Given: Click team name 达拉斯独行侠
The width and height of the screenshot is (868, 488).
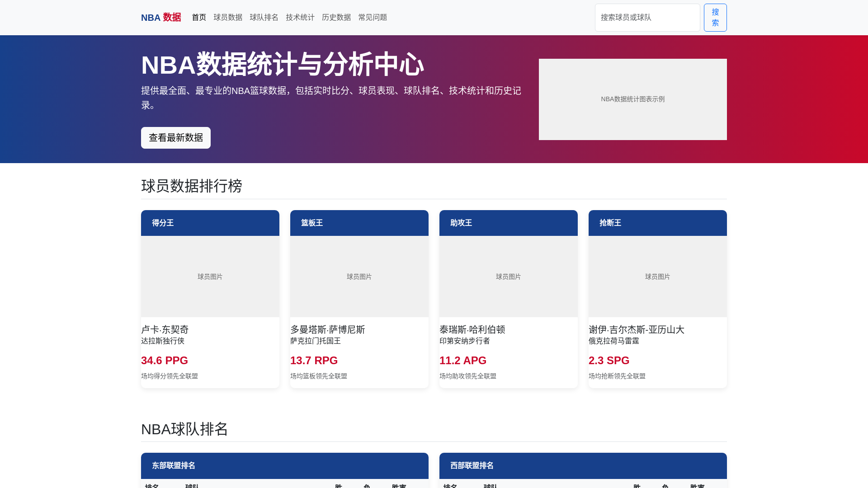Looking at the screenshot, I should coord(163,341).
